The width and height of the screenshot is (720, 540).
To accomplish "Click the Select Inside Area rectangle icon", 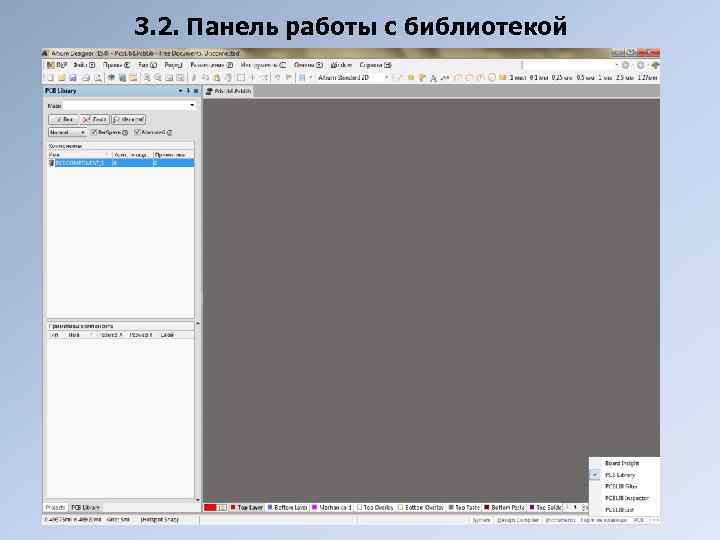I will pyautogui.click(x=241, y=78).
